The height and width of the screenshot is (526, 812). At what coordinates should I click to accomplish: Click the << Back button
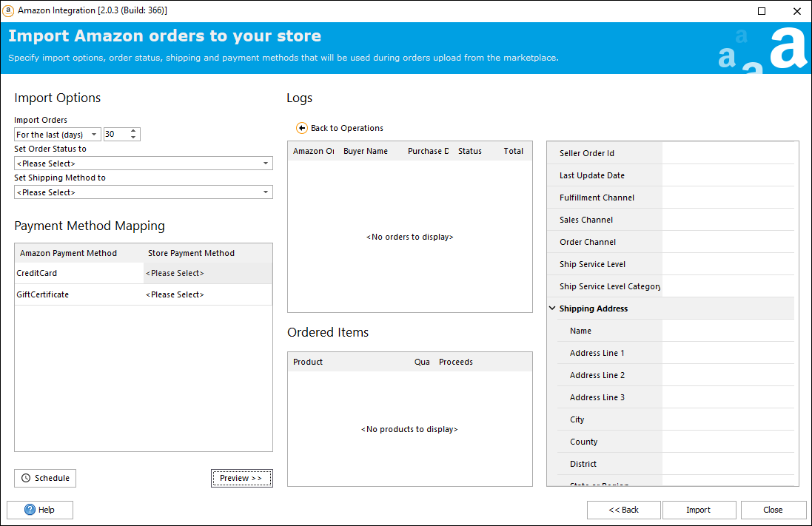[623, 510]
